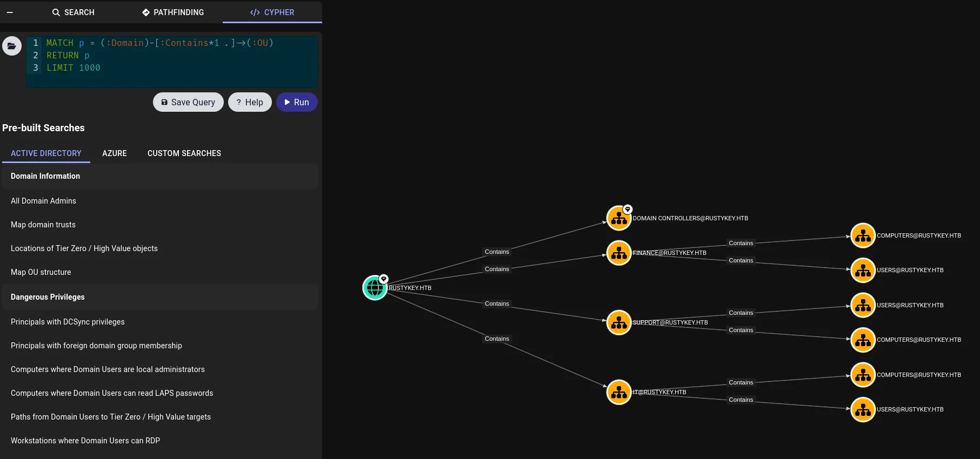Switch to the Pathfinding tab

point(173,12)
